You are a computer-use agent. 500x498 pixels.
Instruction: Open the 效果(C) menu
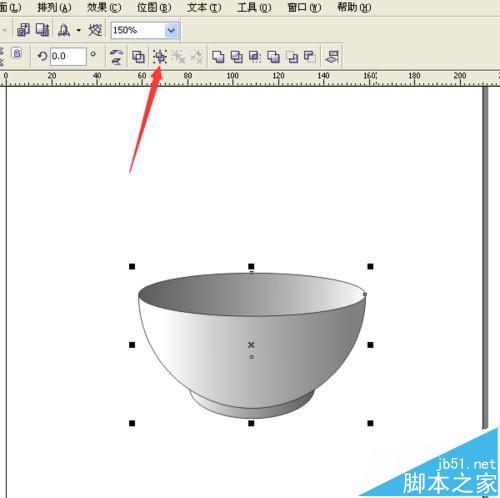tap(104, 7)
